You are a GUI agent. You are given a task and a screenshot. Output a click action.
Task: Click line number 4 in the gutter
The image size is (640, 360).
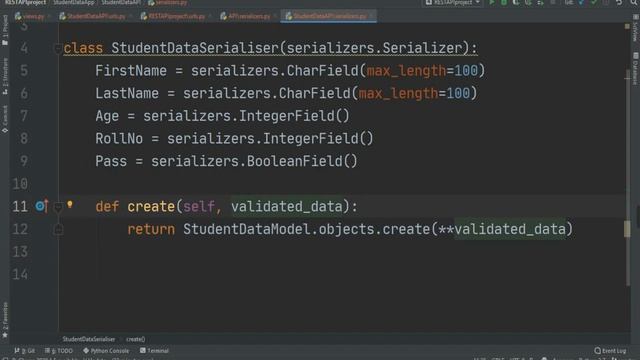(24, 48)
